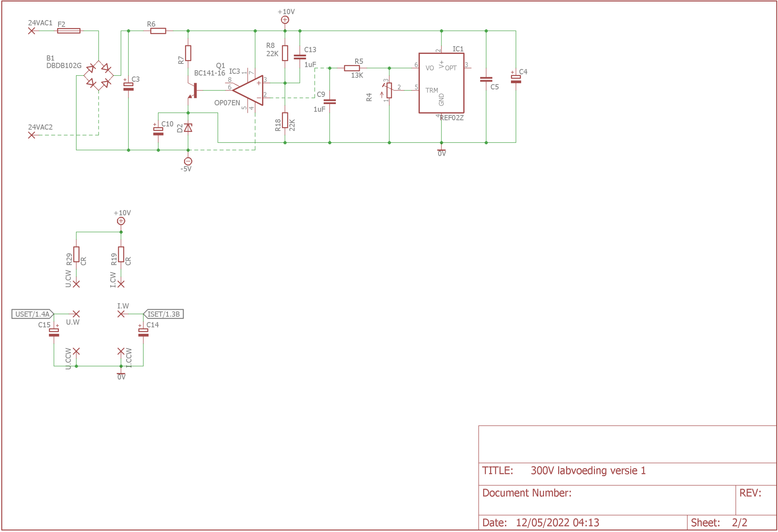Click the B1 bridge rectifier symbol
The image size is (778, 532).
point(98,76)
